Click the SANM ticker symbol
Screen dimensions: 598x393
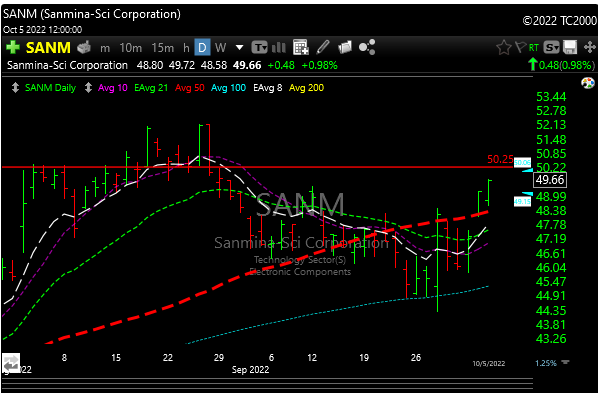tap(48, 48)
